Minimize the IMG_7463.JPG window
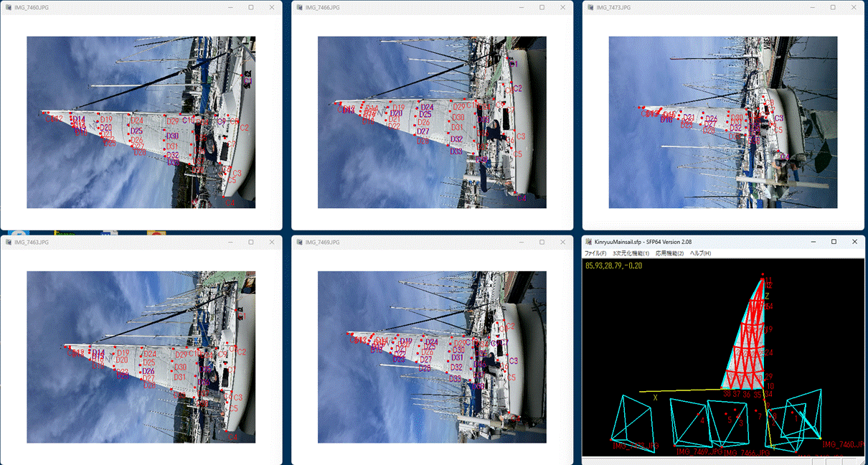Viewport: 868px width, 465px height. coord(230,243)
